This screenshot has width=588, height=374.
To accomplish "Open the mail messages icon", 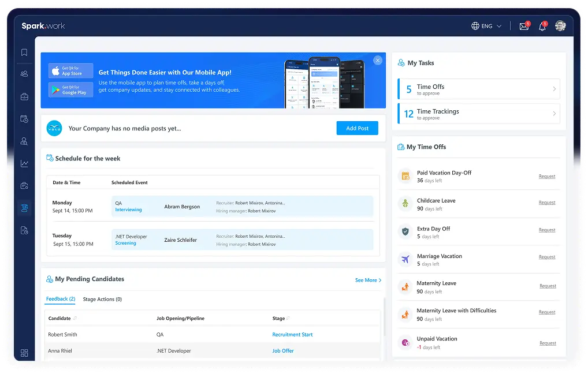I will click(x=524, y=27).
